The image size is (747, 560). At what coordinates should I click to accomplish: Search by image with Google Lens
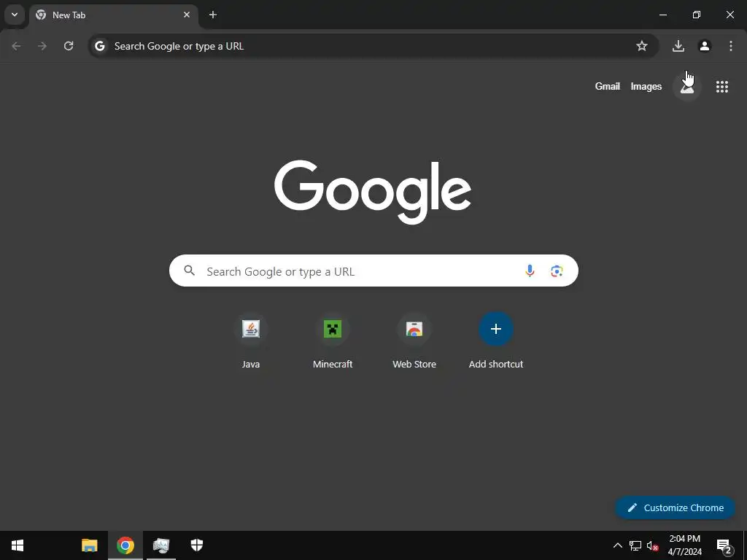(557, 271)
